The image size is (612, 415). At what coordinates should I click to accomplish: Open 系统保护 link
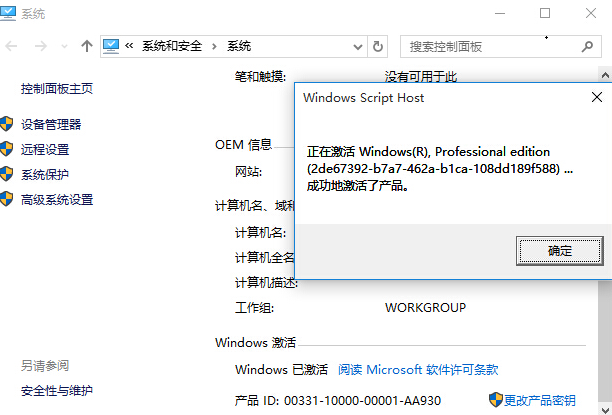(x=45, y=175)
